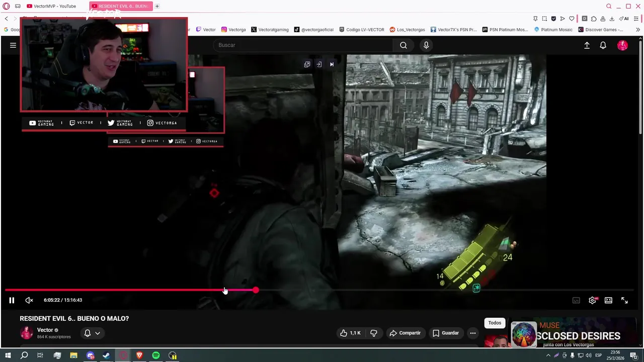Pause the YouTube video
This screenshot has width=644, height=362.
12,300
